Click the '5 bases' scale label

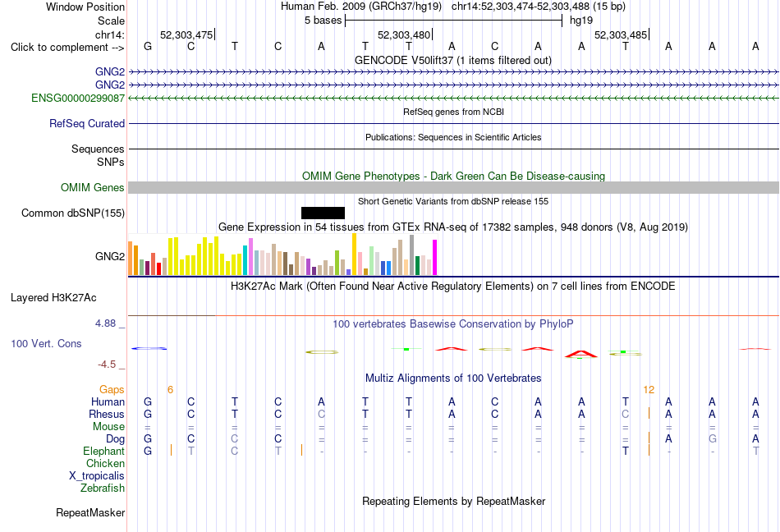point(323,21)
